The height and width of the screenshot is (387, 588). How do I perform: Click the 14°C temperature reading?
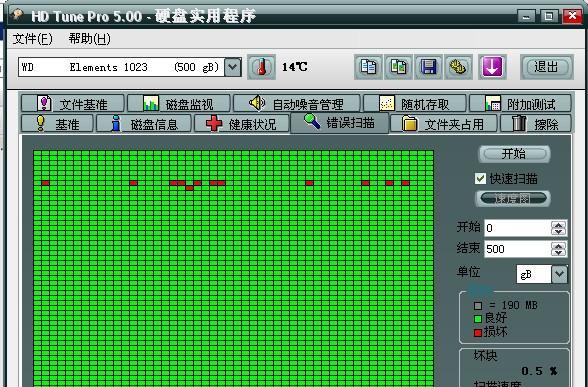295,67
